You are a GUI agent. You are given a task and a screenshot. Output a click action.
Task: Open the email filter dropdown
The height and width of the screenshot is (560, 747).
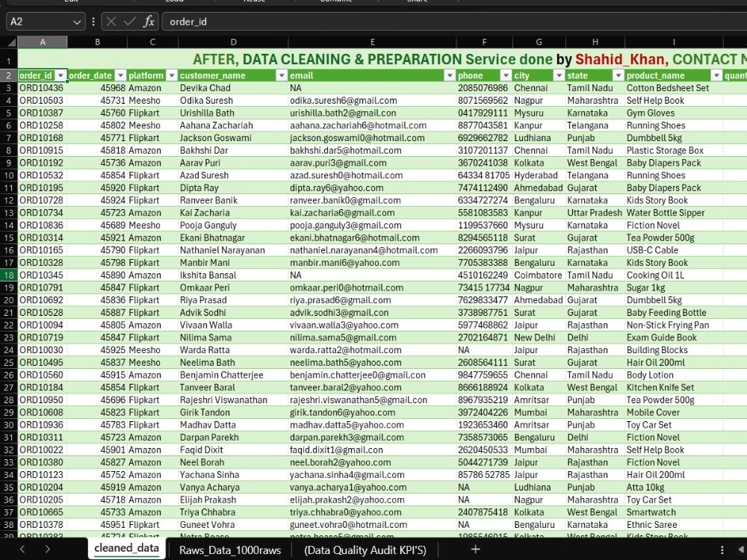click(x=449, y=75)
